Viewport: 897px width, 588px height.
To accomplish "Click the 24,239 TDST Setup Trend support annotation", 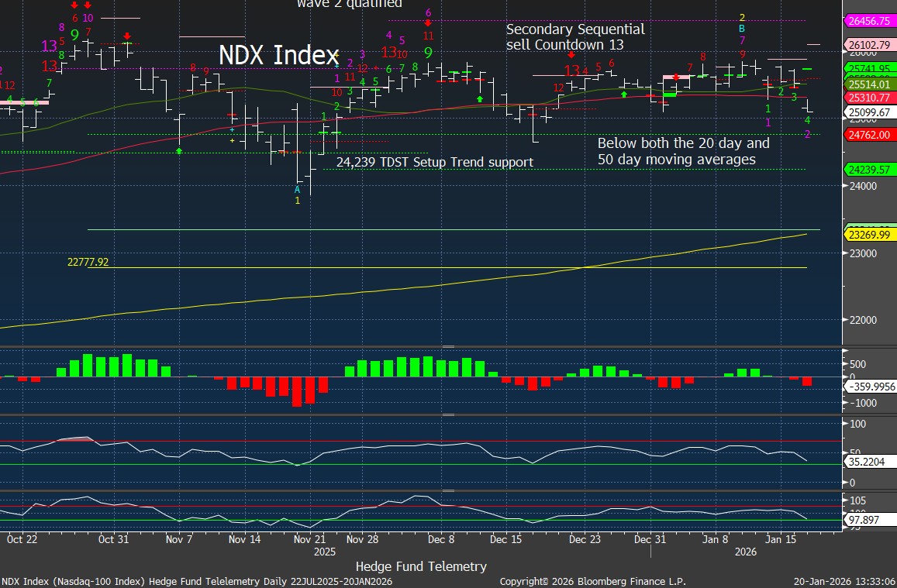I will pos(434,163).
